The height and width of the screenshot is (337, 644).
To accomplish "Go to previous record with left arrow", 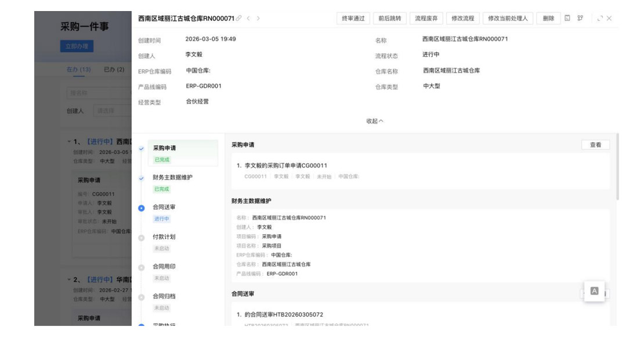I will (x=248, y=19).
